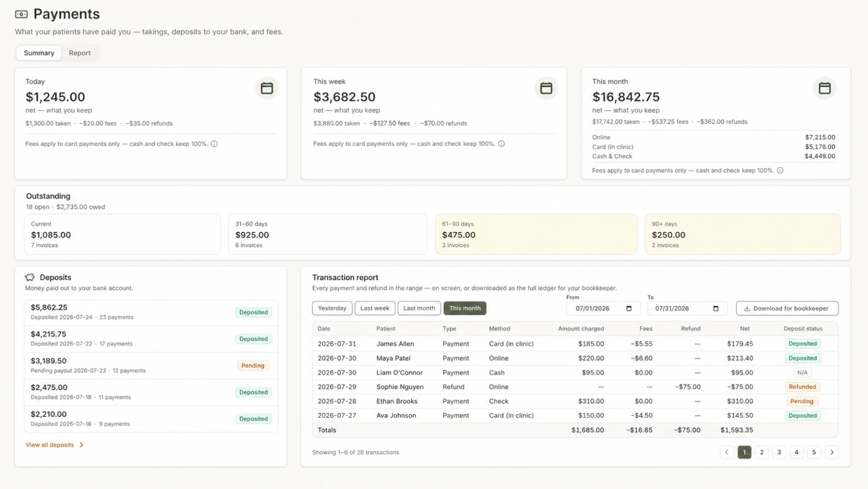868x489 pixels.
Task: Click the Refunded status badge
Action: click(802, 387)
